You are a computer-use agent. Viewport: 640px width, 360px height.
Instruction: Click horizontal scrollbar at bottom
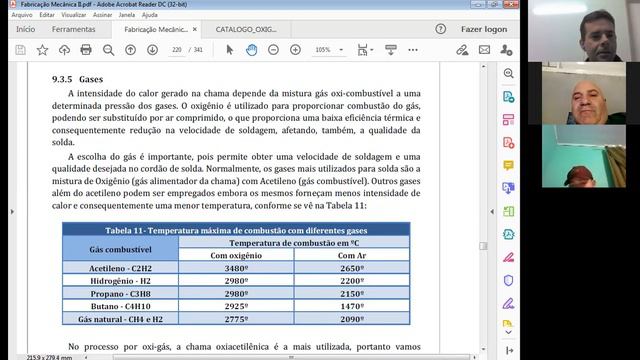point(291,357)
